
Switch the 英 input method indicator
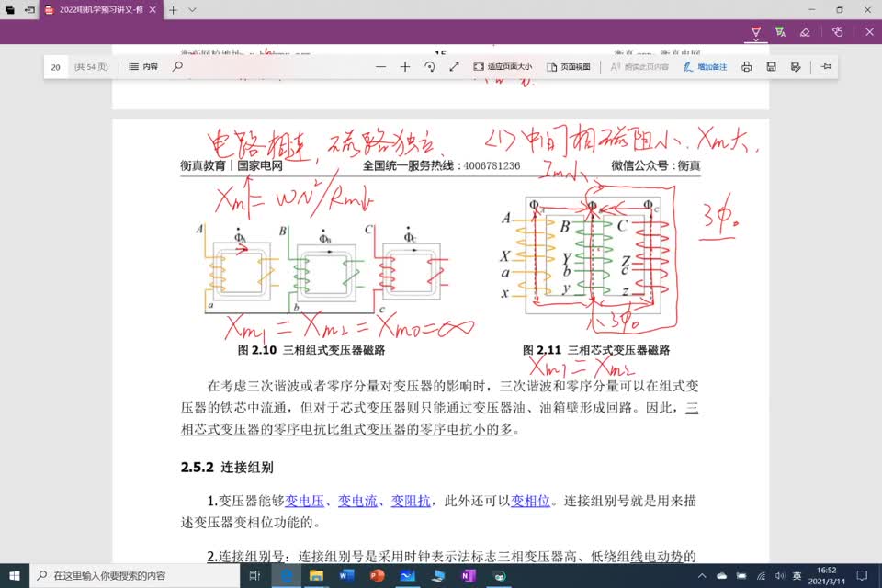[797, 576]
